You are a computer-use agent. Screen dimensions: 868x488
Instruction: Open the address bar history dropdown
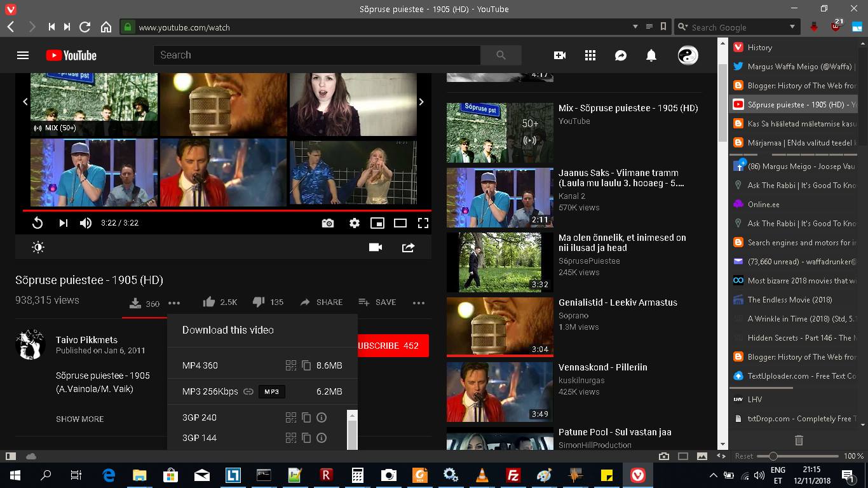click(x=635, y=27)
